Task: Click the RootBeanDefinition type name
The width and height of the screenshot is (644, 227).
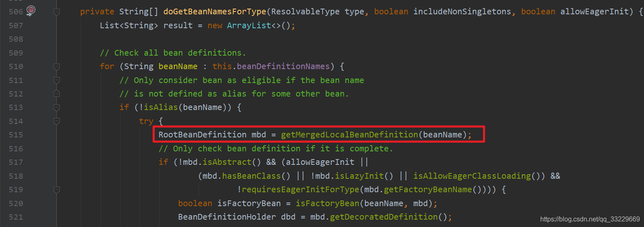Action: click(x=203, y=135)
